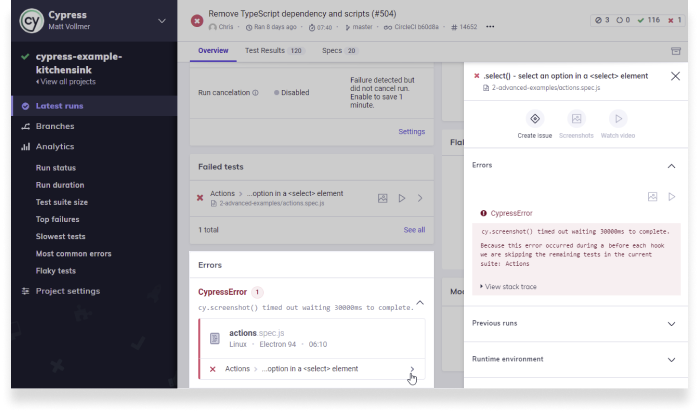Open screenshot icon for failed Actions test
This screenshot has height=414, width=699.
382,198
